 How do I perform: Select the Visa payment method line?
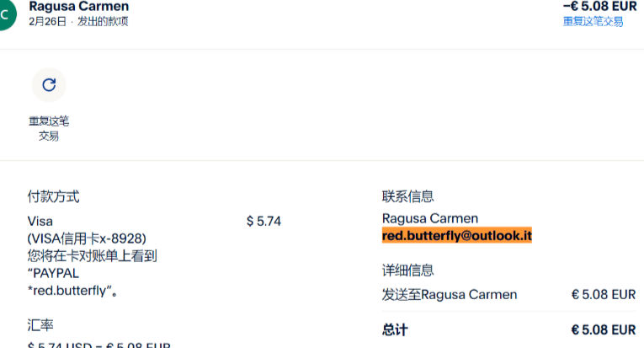coord(40,222)
